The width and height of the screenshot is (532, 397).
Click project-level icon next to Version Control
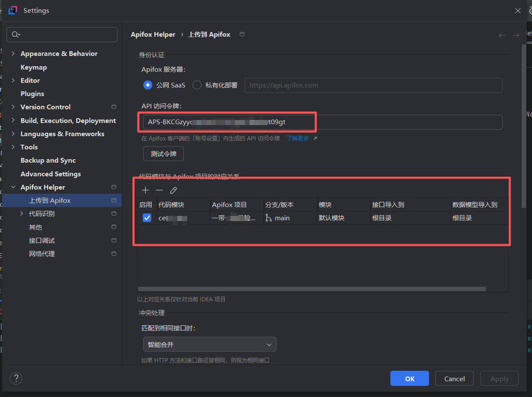pos(114,107)
